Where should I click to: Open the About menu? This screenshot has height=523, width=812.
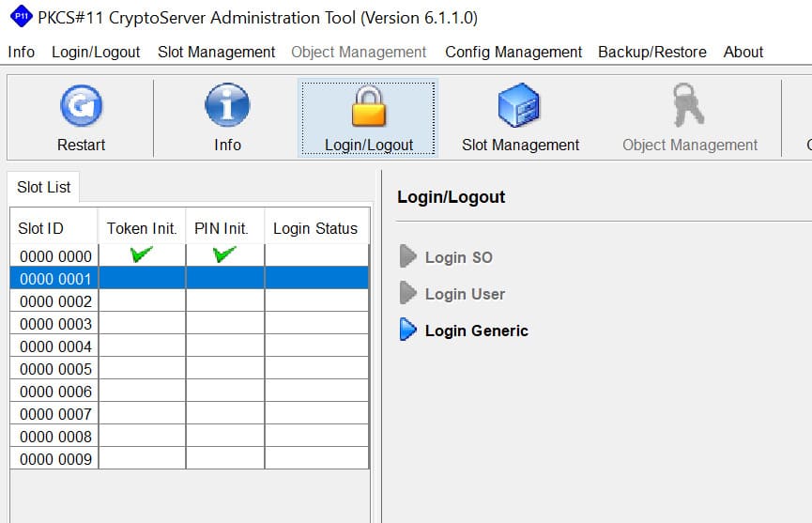743,52
